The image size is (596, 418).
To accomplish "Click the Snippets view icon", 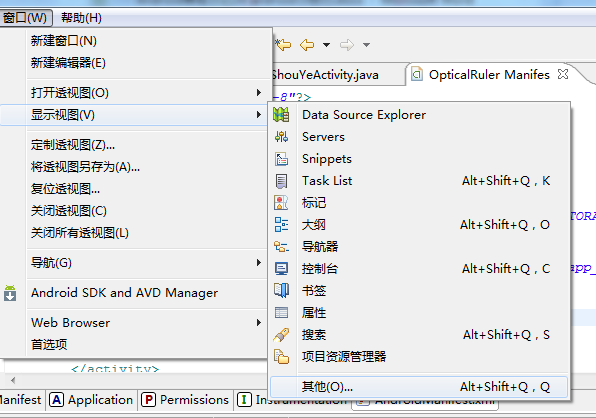I will coord(281,159).
